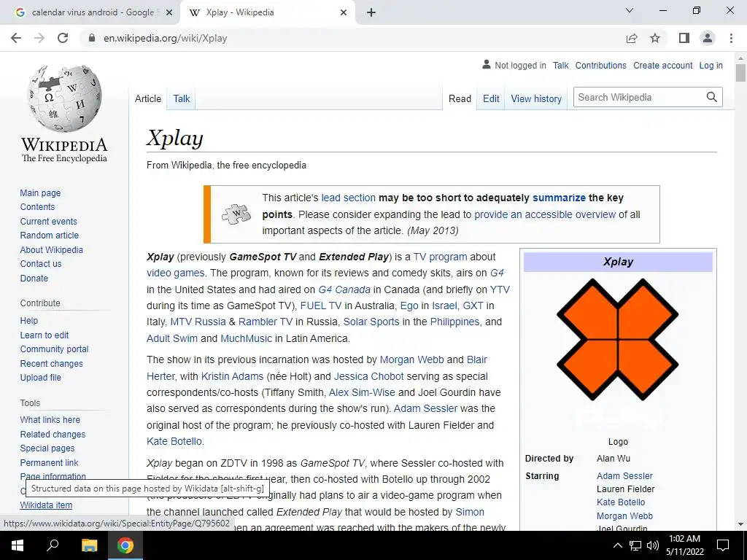Share this page via the share icon
The width and height of the screenshot is (747, 560).
coord(632,38)
